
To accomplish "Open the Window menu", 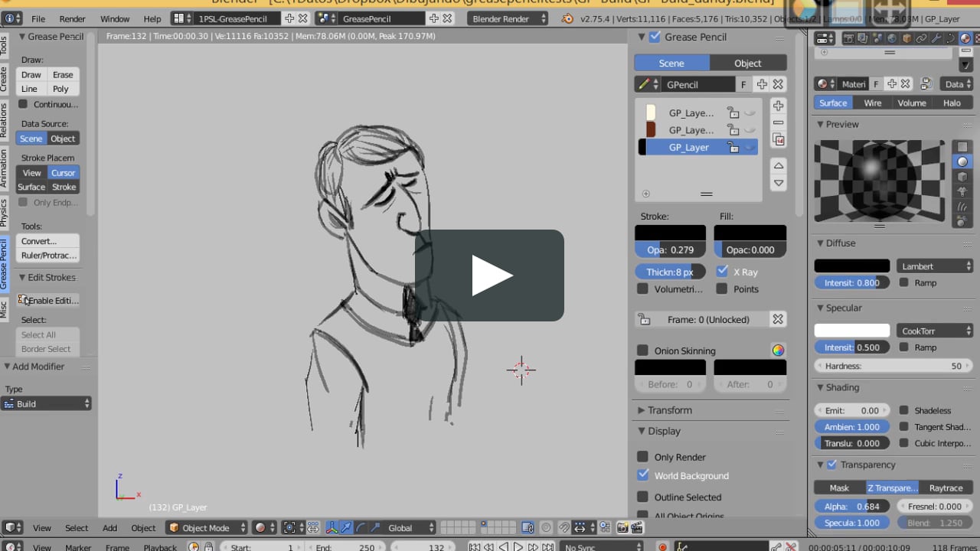I will [x=115, y=18].
